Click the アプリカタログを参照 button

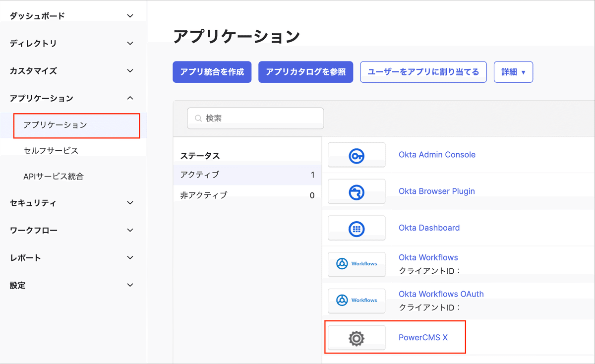tap(305, 72)
